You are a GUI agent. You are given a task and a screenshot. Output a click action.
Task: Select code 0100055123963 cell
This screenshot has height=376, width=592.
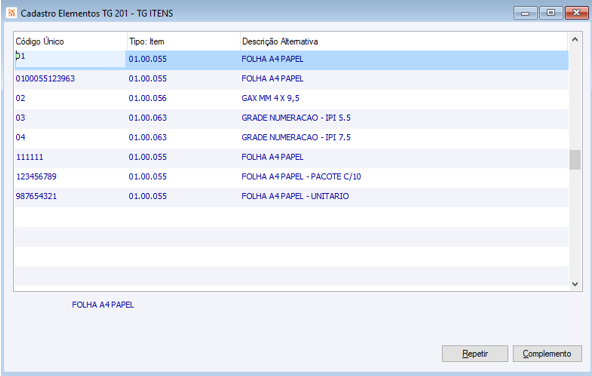[x=45, y=79]
